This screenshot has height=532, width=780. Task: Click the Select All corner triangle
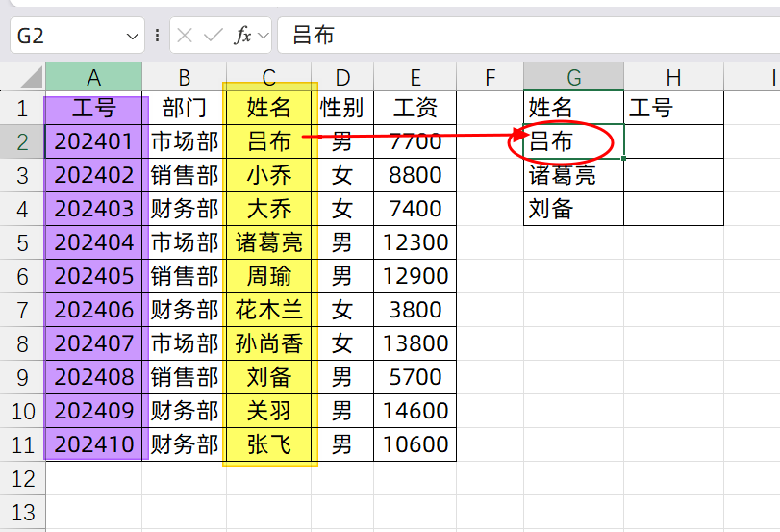pos(32,78)
